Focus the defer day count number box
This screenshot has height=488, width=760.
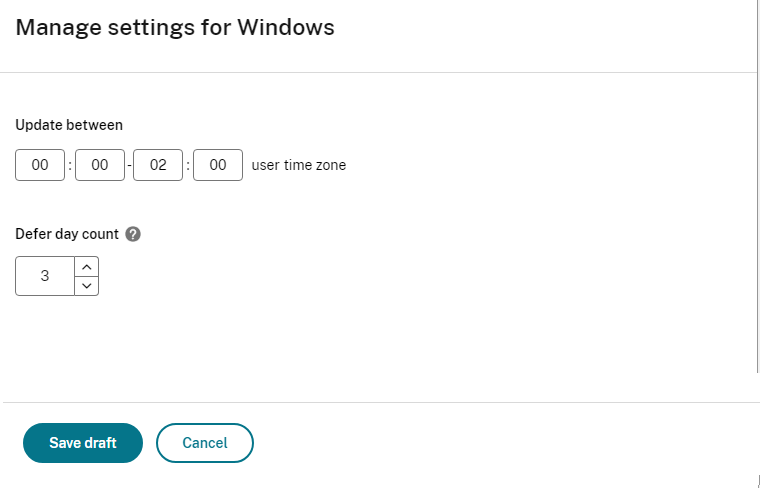45,276
